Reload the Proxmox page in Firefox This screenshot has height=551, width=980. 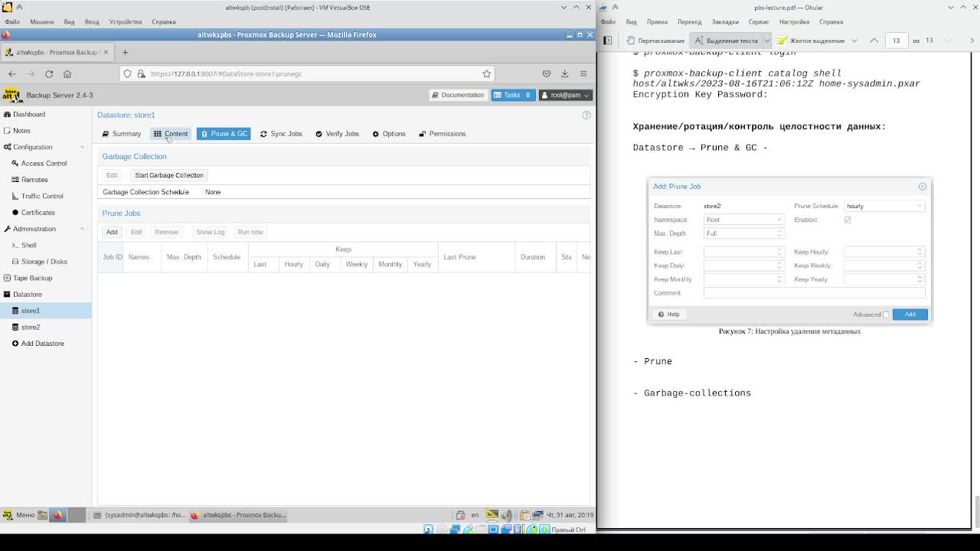(x=49, y=73)
